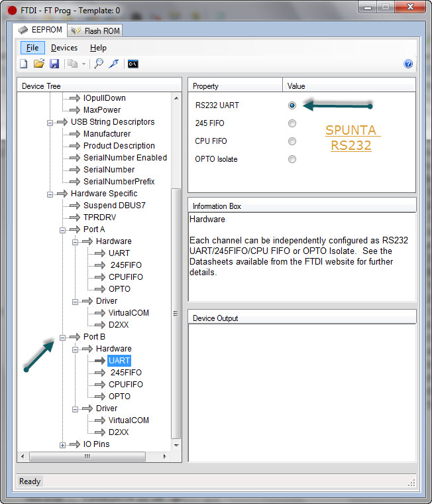Select the 245 FIFO radio button
432x504 pixels.
click(292, 123)
